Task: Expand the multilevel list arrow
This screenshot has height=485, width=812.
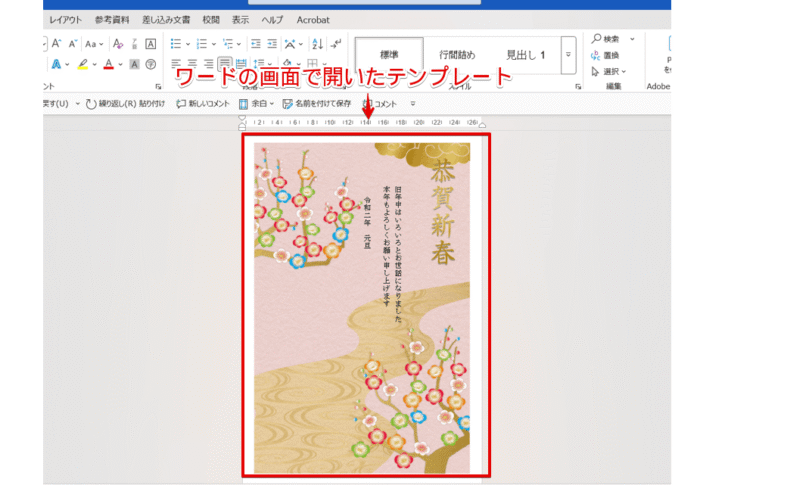Action: [239, 44]
